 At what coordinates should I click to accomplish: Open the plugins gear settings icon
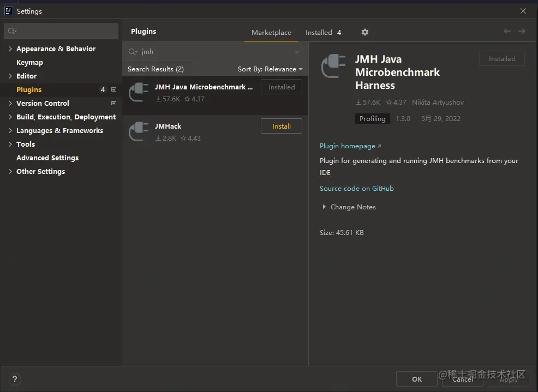[x=364, y=32]
